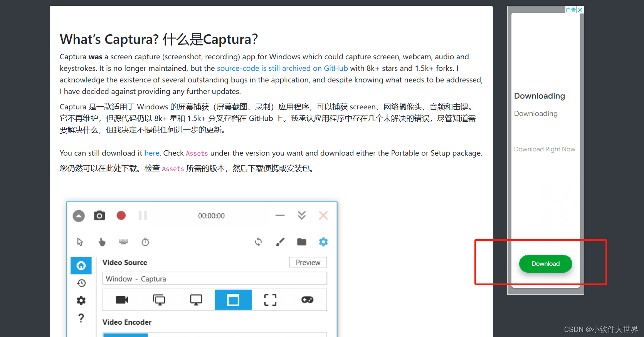Click the 'Video Source' label
644x337 pixels.
pyautogui.click(x=125, y=262)
